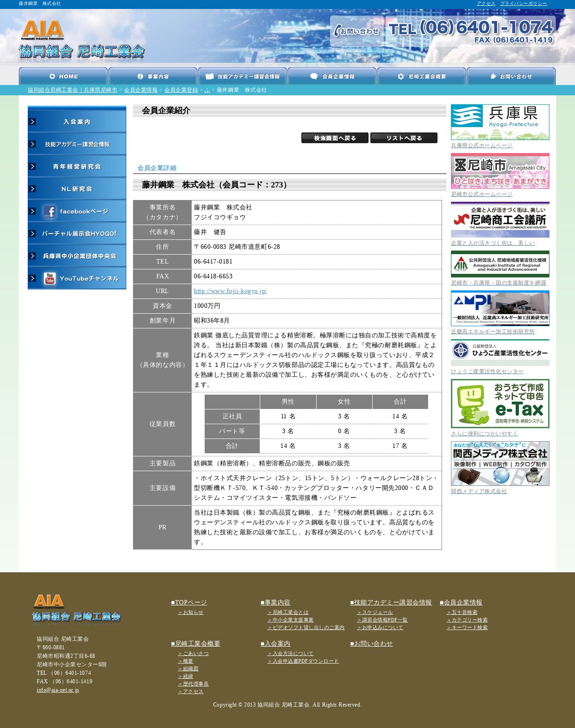The height and width of the screenshot is (728, 575).
Task: Click the 兵庫県 Hyogo Prefecture banner
Action: click(x=500, y=122)
